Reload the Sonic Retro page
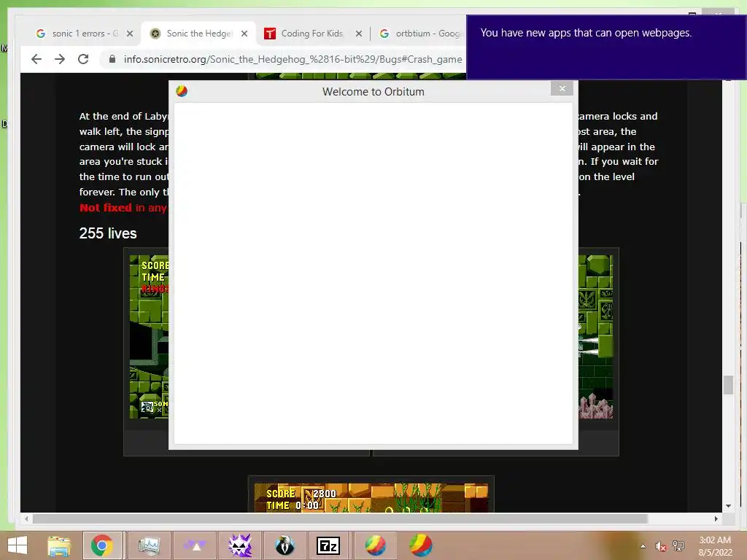747x560 pixels. click(83, 59)
